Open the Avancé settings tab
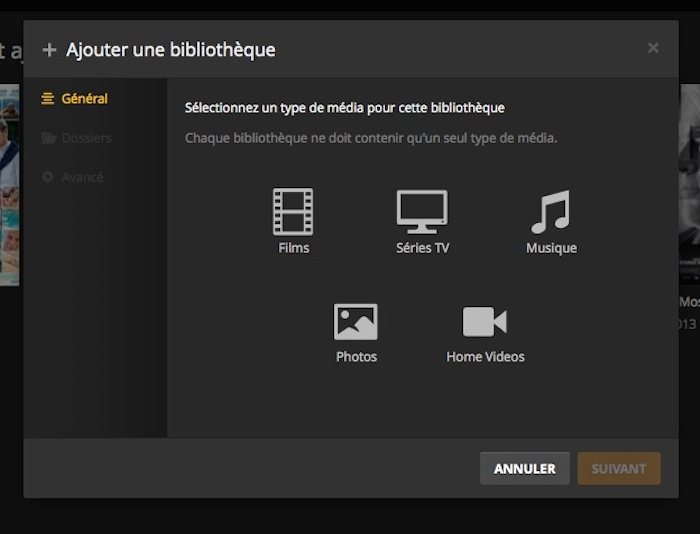 (x=72, y=177)
